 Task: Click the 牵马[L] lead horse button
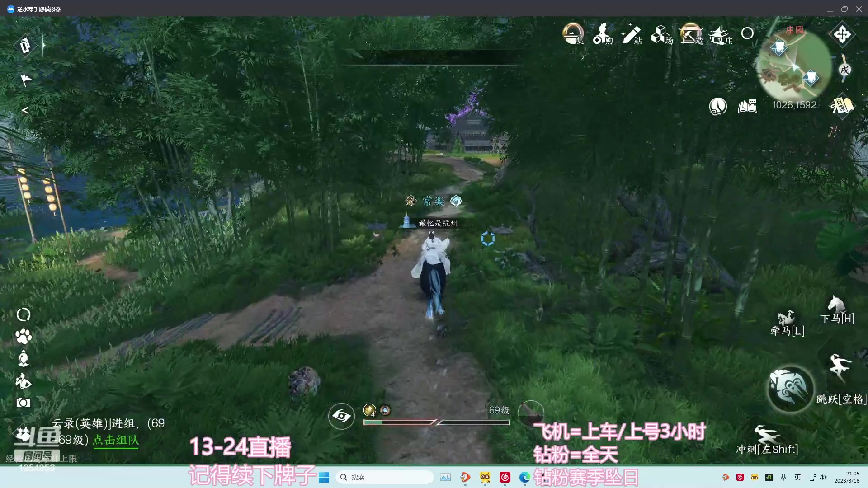coord(787,323)
